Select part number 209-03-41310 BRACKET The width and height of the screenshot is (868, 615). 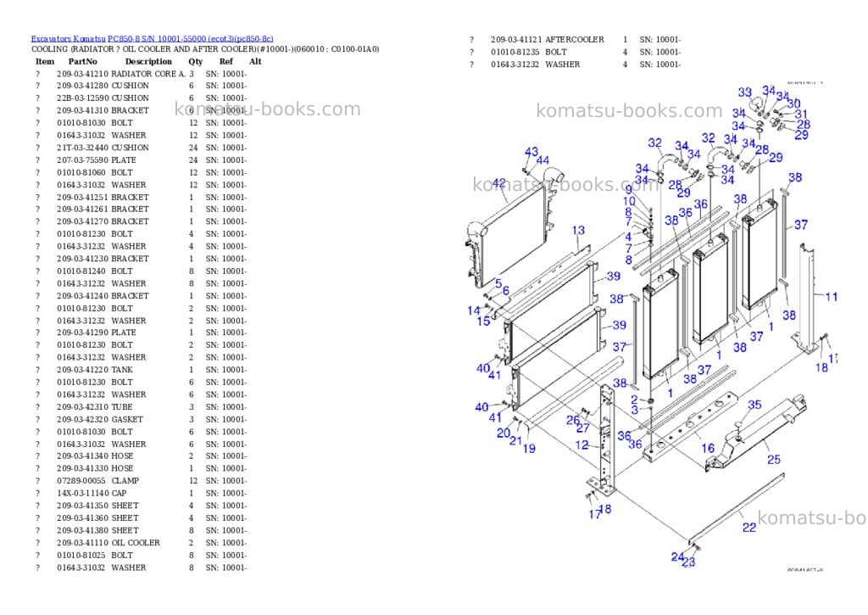[82, 110]
